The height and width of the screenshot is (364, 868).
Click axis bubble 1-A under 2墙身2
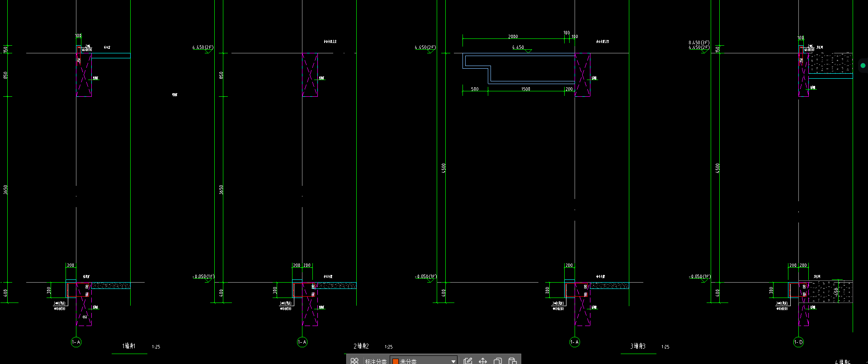point(302,342)
